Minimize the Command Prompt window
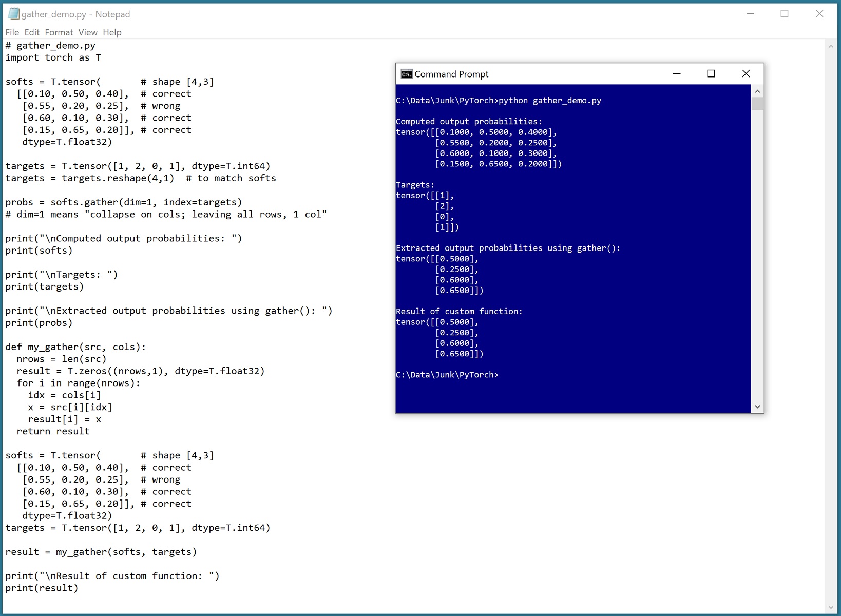841x616 pixels. coord(677,74)
